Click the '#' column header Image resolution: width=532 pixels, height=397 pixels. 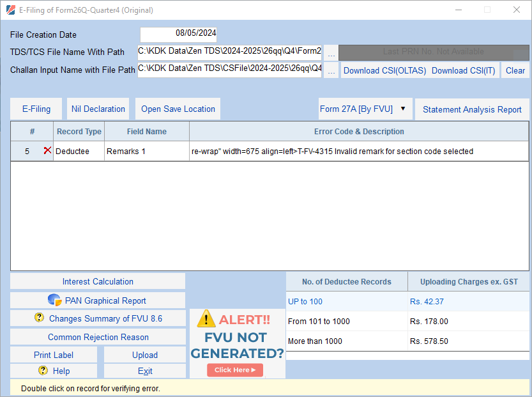click(32, 132)
